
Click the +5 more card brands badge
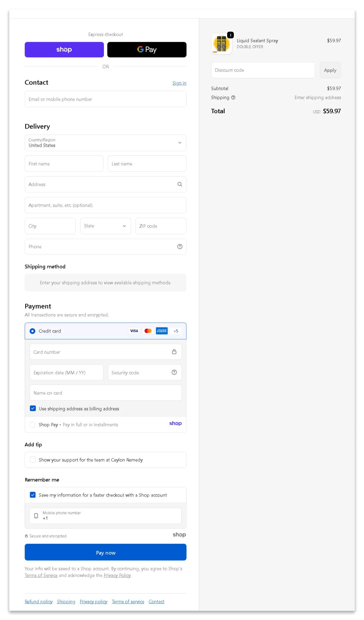[176, 331]
